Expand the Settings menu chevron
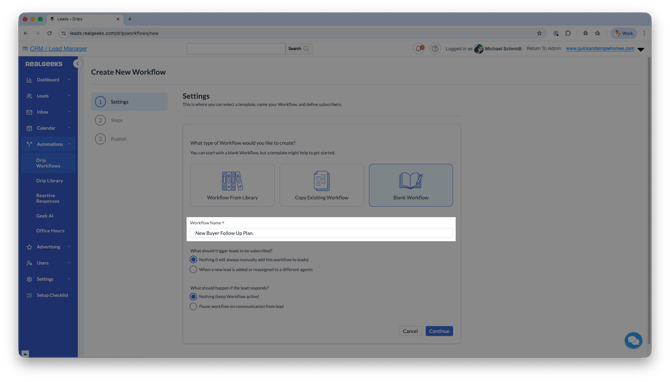This screenshot has width=670, height=382. coord(69,279)
